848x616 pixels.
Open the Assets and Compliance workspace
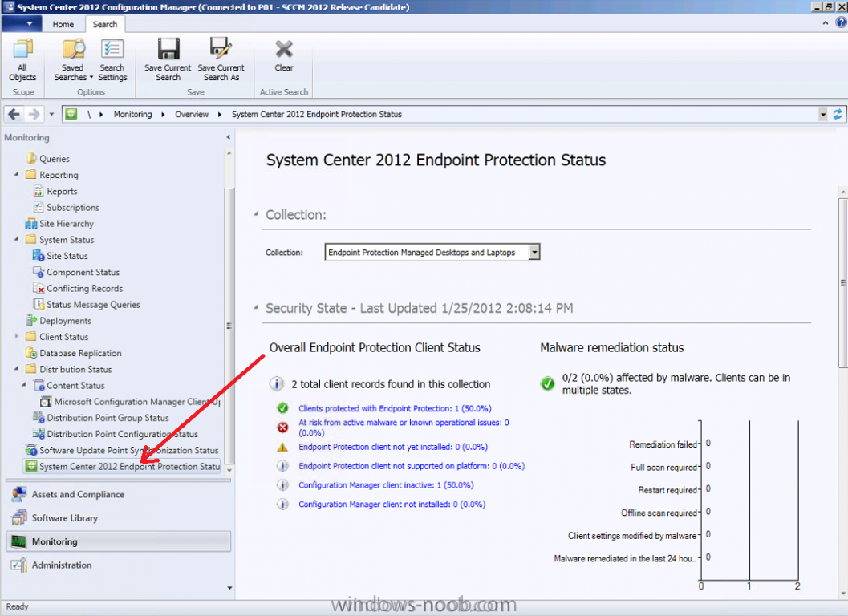click(118, 494)
